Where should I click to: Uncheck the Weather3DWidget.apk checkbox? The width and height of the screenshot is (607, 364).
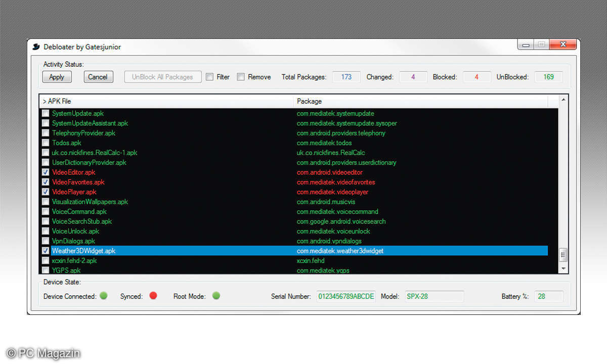pos(46,251)
